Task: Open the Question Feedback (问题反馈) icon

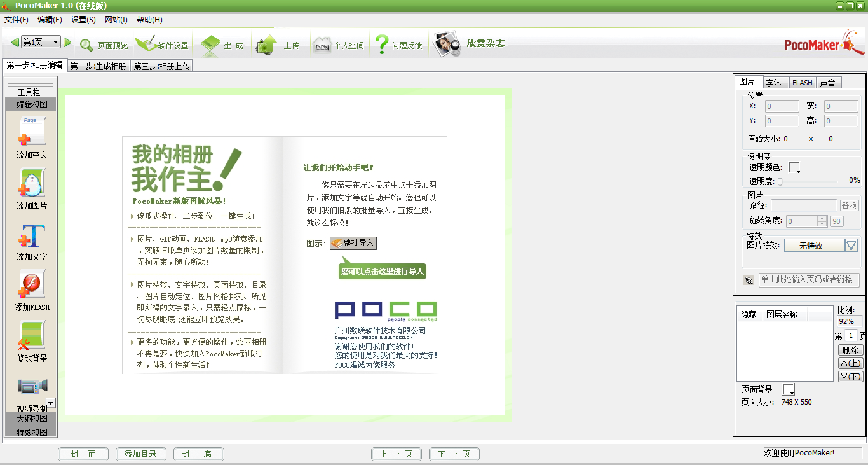Action: (381, 45)
